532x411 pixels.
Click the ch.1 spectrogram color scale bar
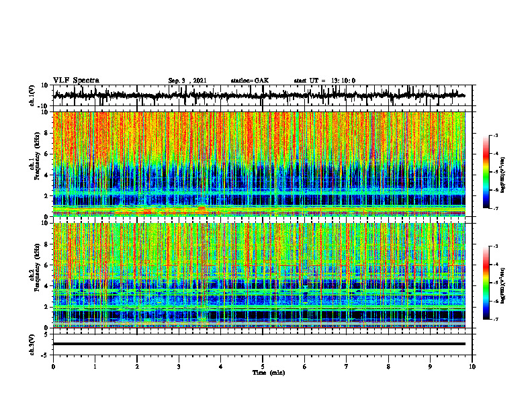pyautogui.click(x=486, y=172)
